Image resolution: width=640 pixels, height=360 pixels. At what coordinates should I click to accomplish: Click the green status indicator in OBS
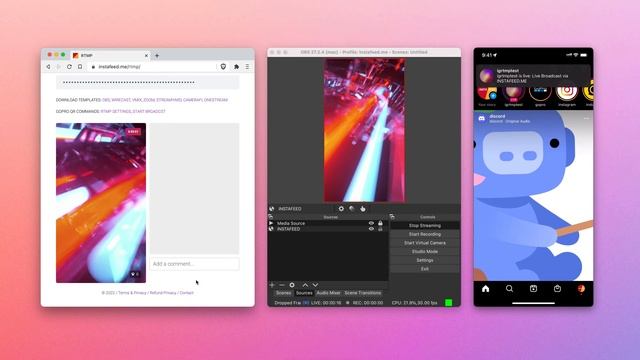point(449,302)
